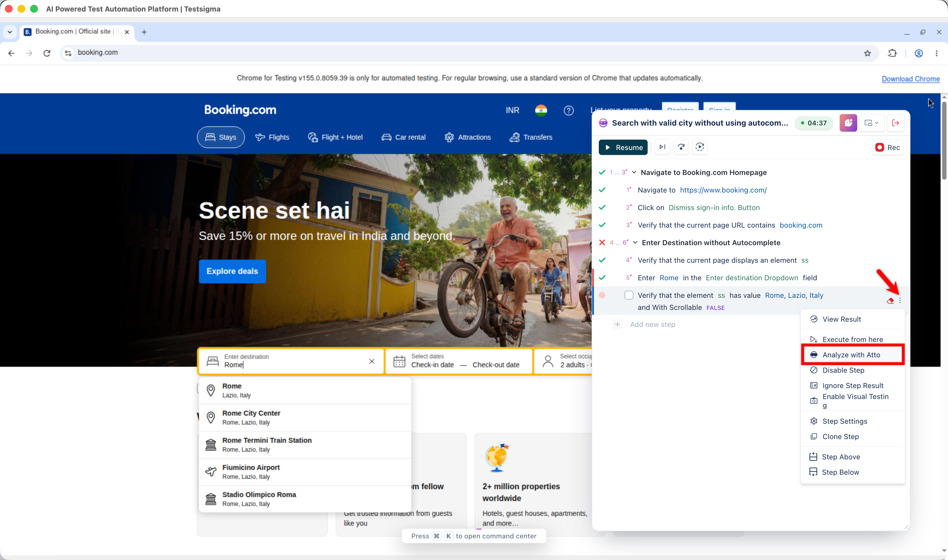Click the site information icon in address bar
The height and width of the screenshot is (560, 948).
(x=68, y=53)
